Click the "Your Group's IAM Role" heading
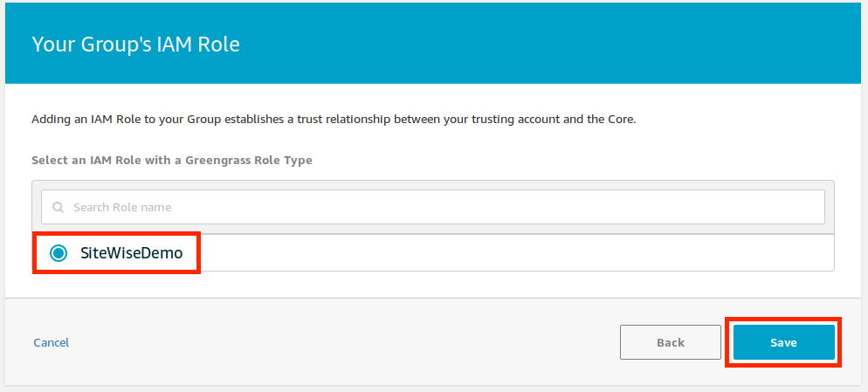The height and width of the screenshot is (392, 868). coord(135,44)
